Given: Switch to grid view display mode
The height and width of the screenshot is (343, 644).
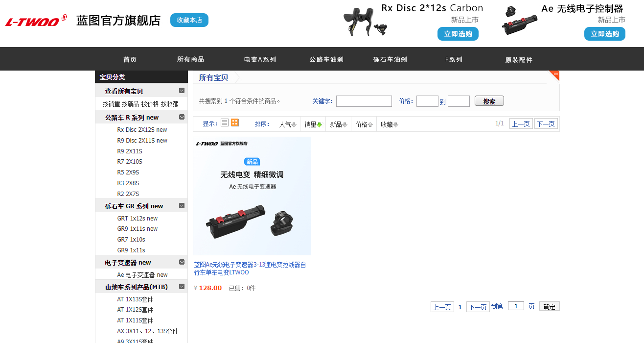Looking at the screenshot, I should (234, 122).
